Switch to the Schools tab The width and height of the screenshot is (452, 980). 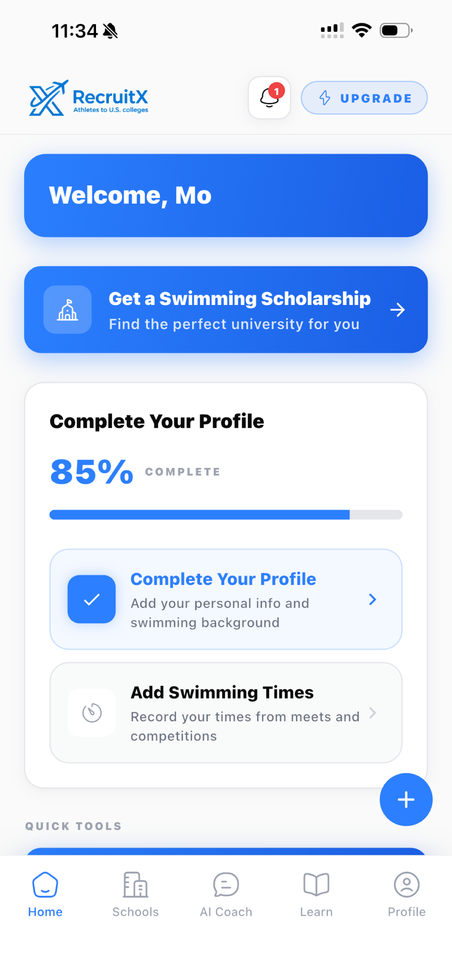coord(136,894)
